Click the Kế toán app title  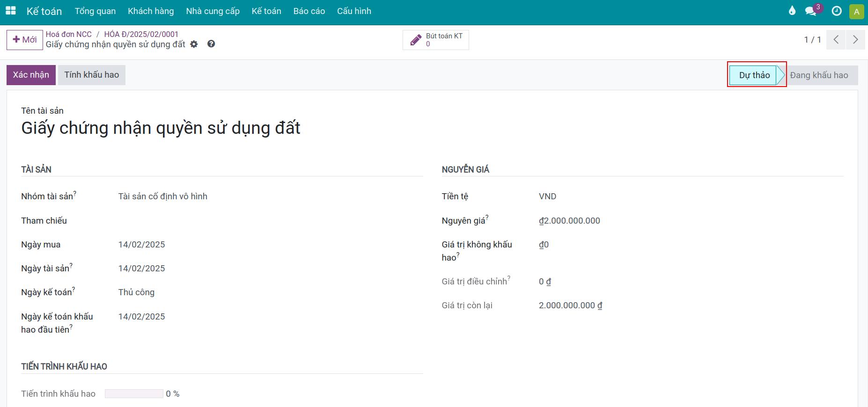click(44, 11)
